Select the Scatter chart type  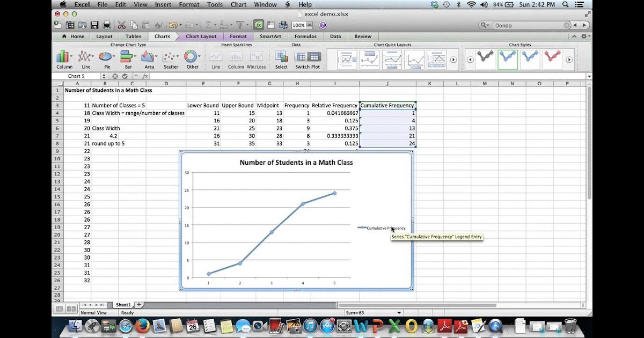pyautogui.click(x=171, y=60)
